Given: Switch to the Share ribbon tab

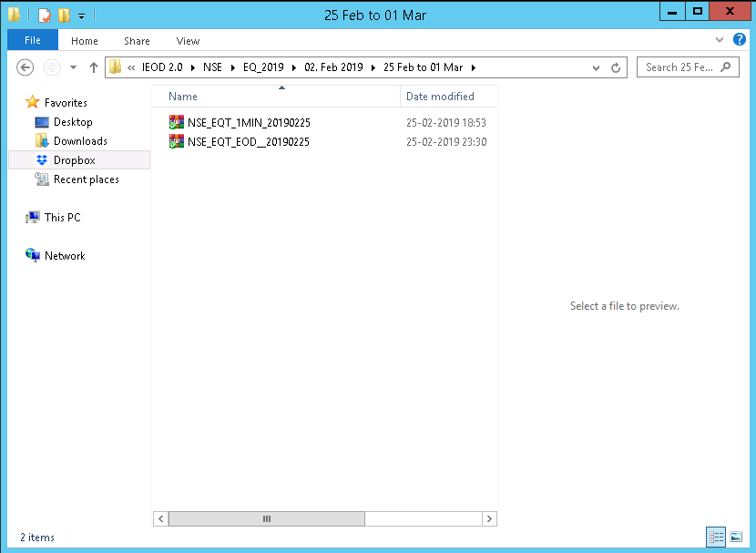Looking at the screenshot, I should point(137,41).
